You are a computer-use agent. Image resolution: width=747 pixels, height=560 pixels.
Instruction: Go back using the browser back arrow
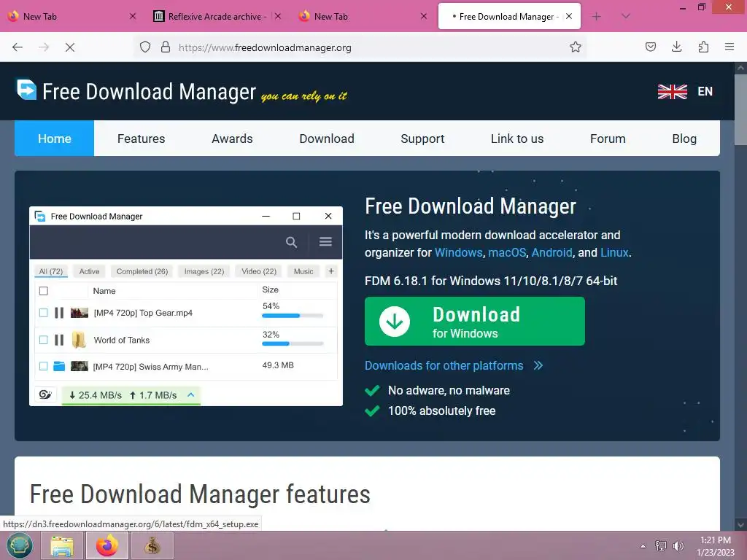coord(18,47)
